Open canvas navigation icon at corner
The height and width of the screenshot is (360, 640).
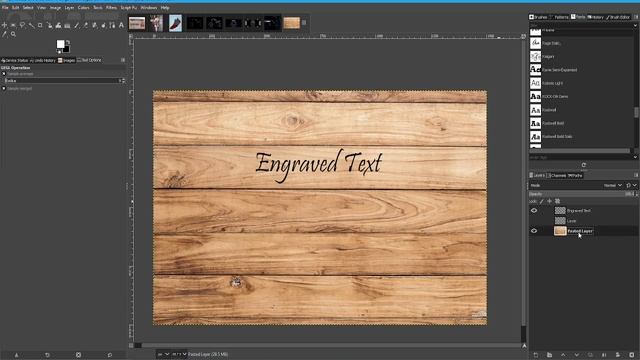coord(524,345)
